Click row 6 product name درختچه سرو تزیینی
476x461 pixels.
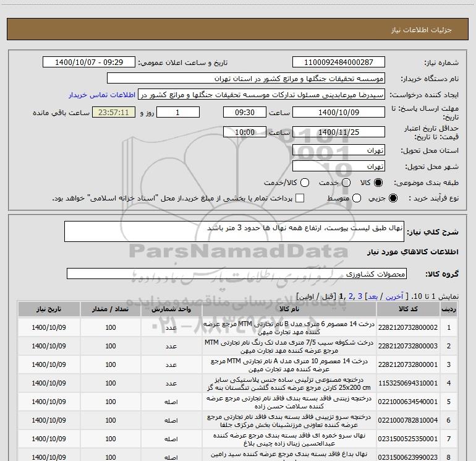[x=289, y=421]
